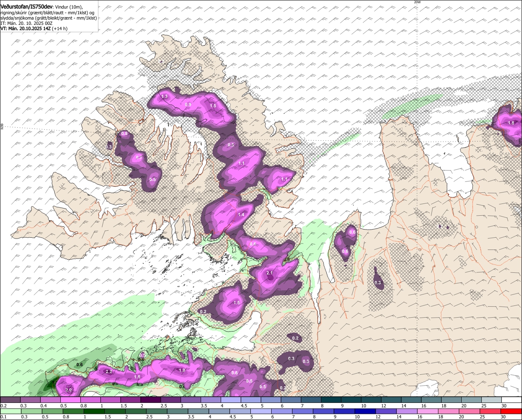Click the "slydda/snjókoma" description line in the header

click(48, 18)
